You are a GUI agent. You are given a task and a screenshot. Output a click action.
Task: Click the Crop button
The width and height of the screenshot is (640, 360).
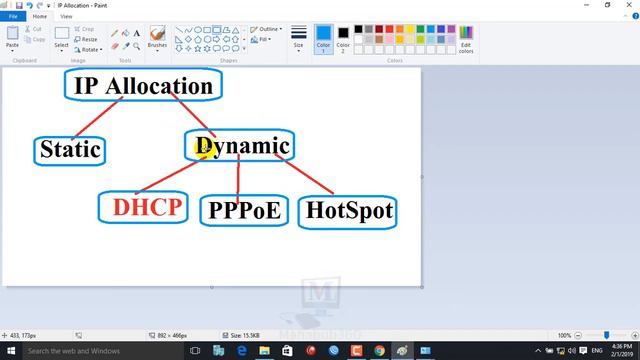click(x=84, y=29)
